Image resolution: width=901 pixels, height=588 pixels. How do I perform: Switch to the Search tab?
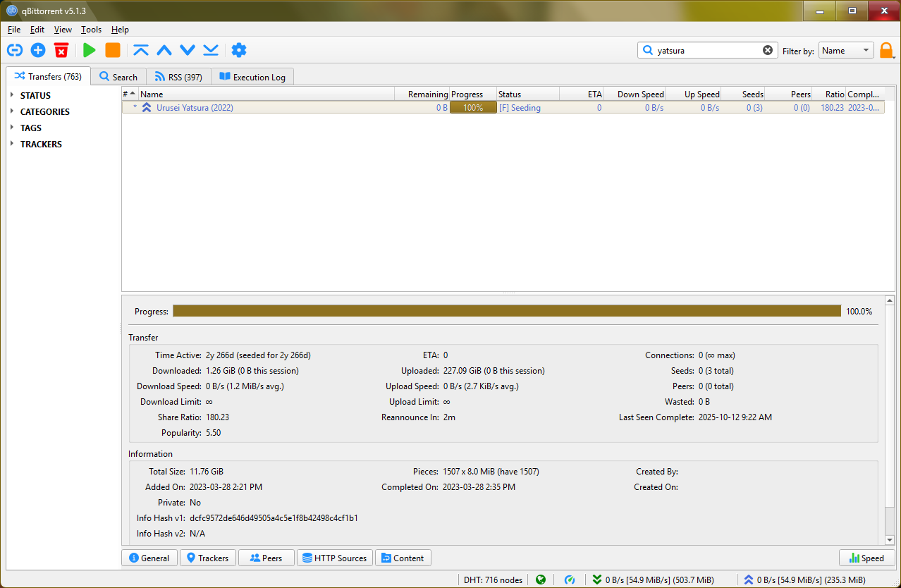pyautogui.click(x=118, y=77)
